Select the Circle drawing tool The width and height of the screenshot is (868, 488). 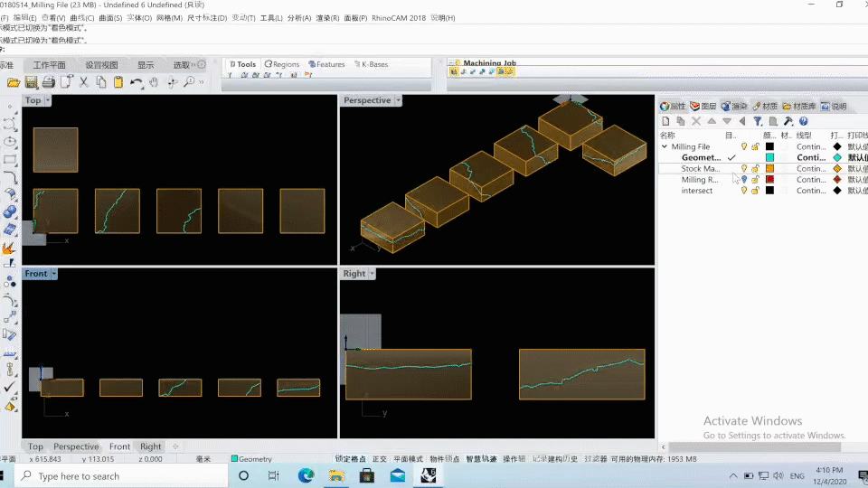[9, 142]
